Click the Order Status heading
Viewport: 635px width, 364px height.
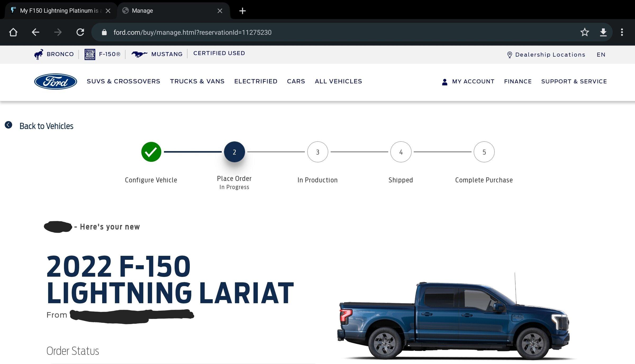pyautogui.click(x=72, y=351)
